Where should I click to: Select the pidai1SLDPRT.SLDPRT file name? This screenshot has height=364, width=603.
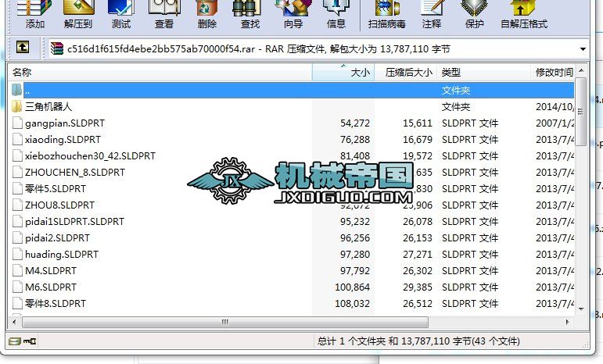tap(74, 222)
